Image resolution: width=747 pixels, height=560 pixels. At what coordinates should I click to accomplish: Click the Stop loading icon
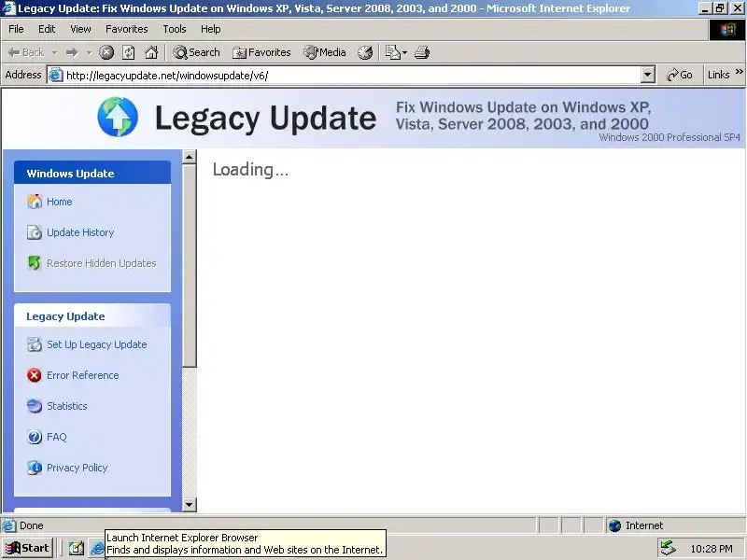click(x=106, y=52)
